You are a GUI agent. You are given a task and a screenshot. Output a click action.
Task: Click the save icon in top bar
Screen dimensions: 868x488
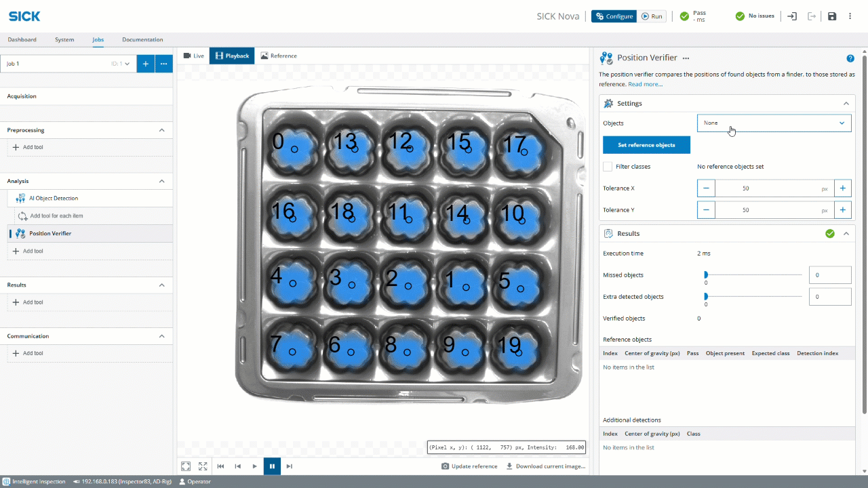[x=832, y=16]
